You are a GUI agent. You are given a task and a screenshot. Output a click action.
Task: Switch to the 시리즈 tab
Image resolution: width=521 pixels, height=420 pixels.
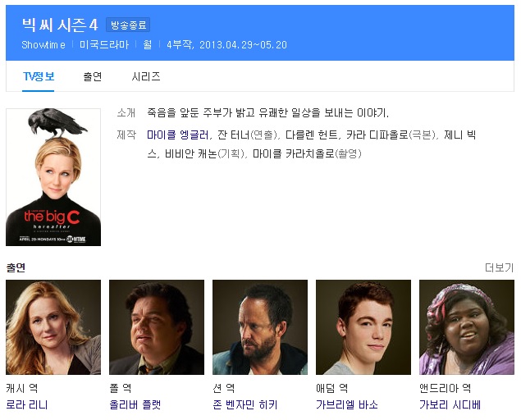point(146,76)
